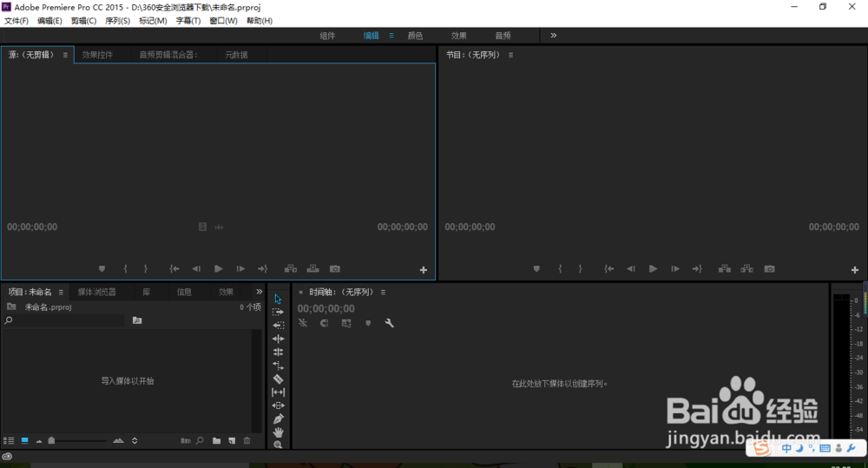Play Source monitor clip
Screen dimensions: 868x468
click(x=219, y=268)
